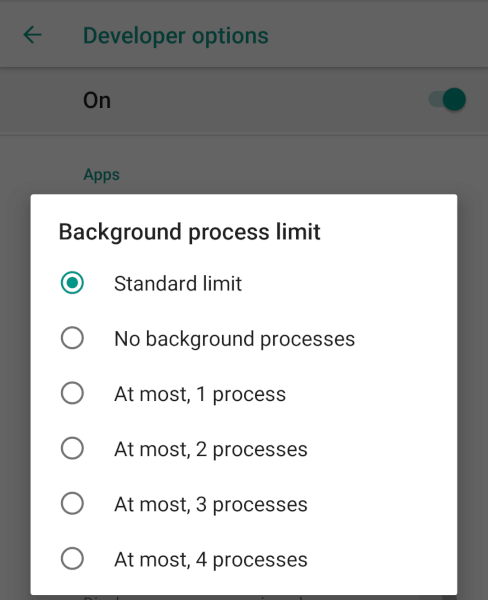The image size is (488, 600).
Task: Toggle the Developer options On switch
Action: [x=447, y=99]
